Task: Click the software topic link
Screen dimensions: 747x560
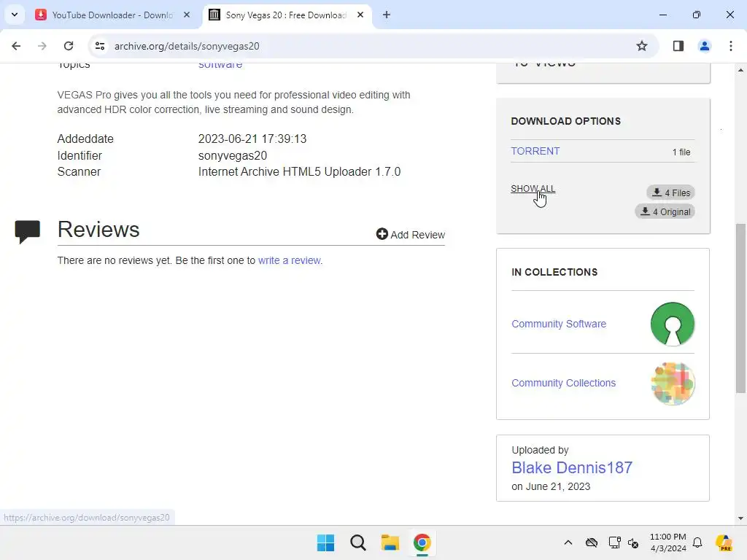Action: tap(220, 65)
